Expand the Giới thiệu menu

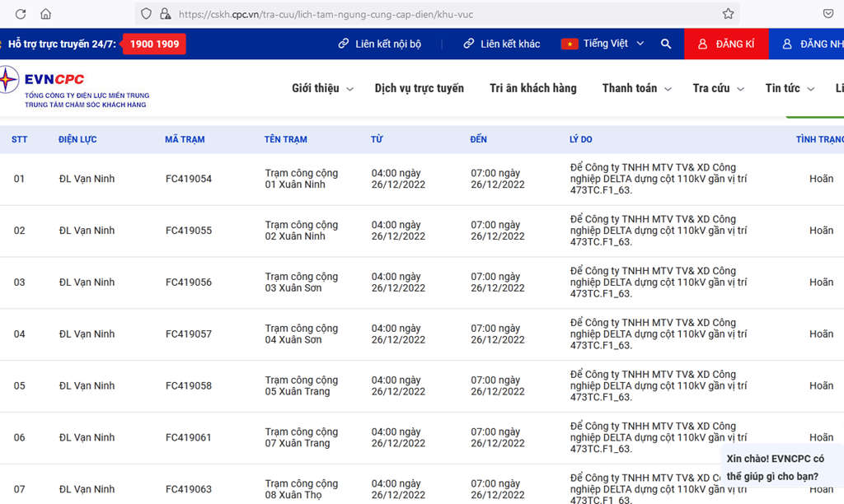322,88
